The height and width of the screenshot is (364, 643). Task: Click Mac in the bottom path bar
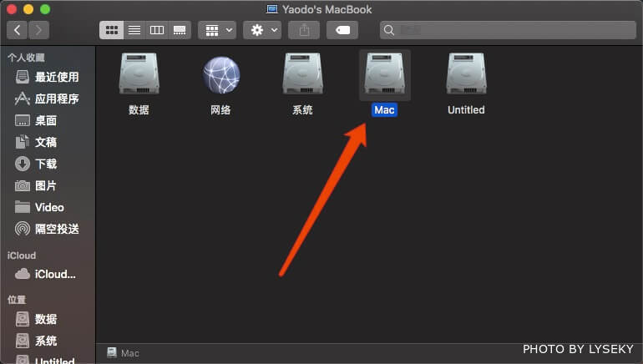click(123, 353)
